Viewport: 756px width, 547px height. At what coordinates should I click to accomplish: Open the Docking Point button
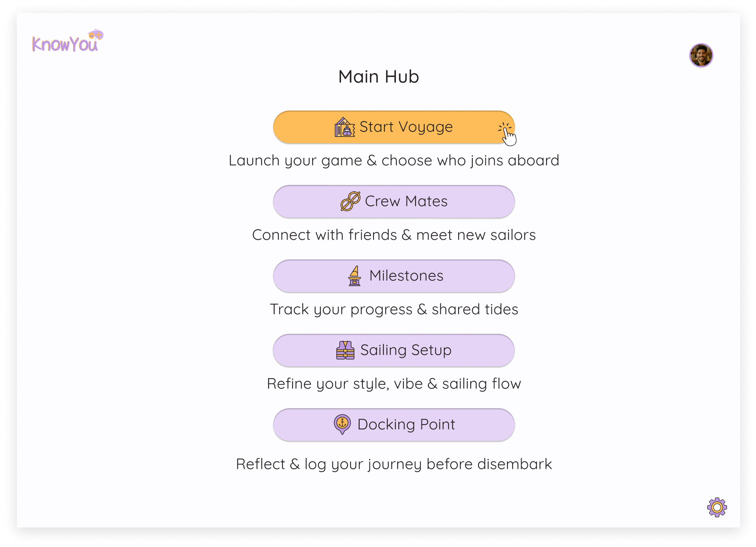(x=394, y=425)
